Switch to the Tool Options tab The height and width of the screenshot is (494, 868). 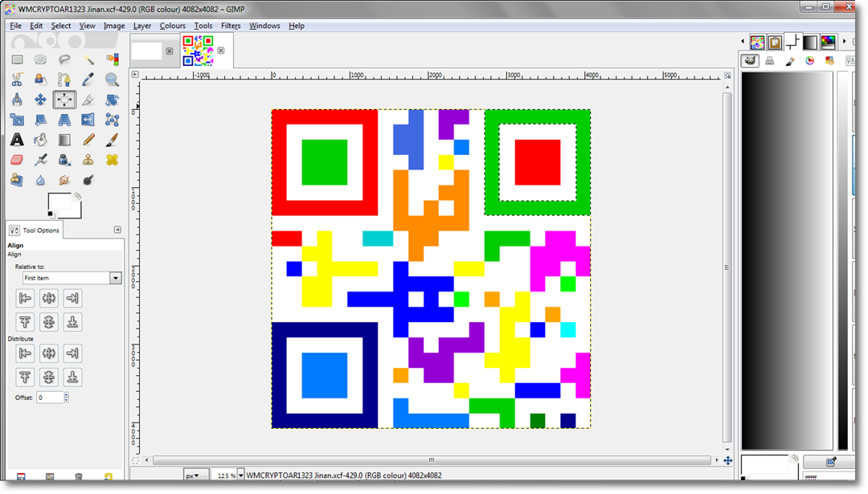tap(35, 230)
